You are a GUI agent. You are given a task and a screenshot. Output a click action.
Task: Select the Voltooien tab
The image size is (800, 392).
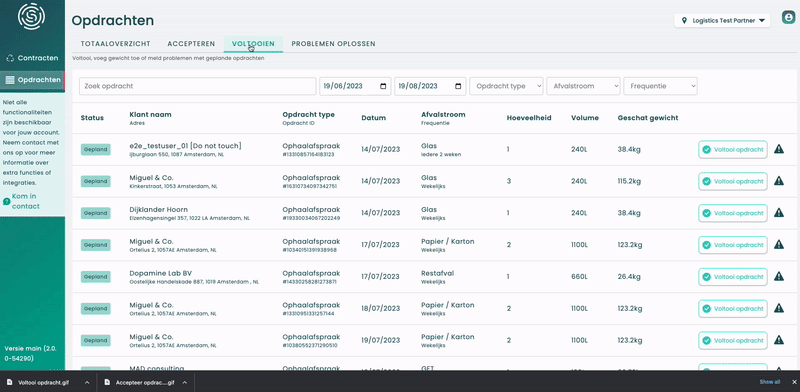coord(253,44)
